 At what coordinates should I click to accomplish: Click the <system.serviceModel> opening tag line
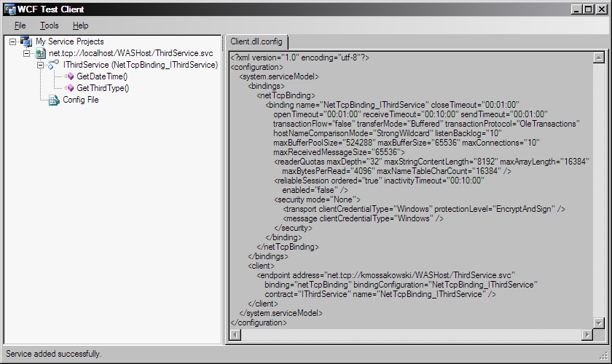[x=279, y=76]
